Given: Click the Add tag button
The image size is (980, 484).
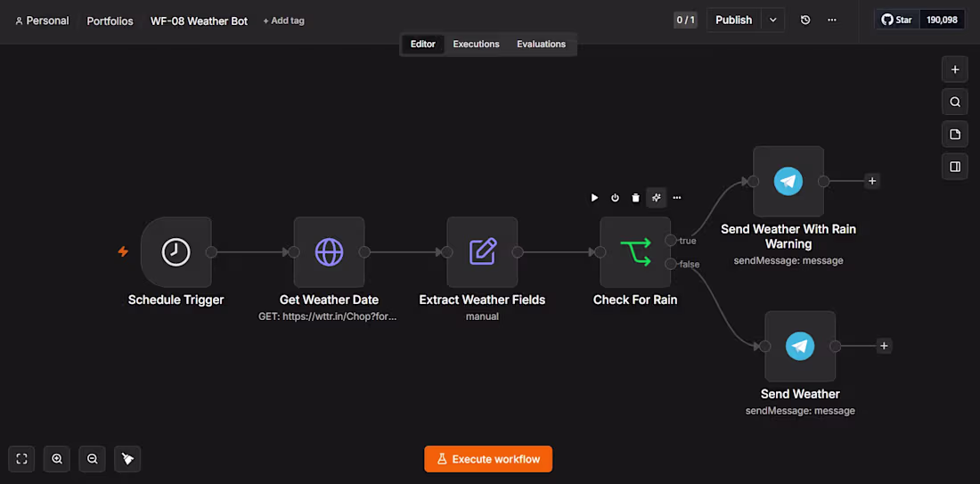Looking at the screenshot, I should [283, 21].
